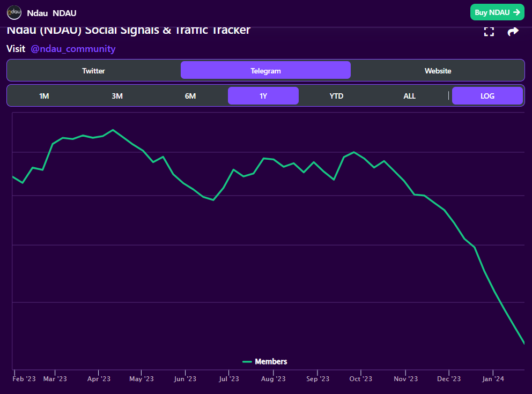Click the May '23 axis label
Image resolution: width=532 pixels, height=394 pixels.
click(x=142, y=379)
